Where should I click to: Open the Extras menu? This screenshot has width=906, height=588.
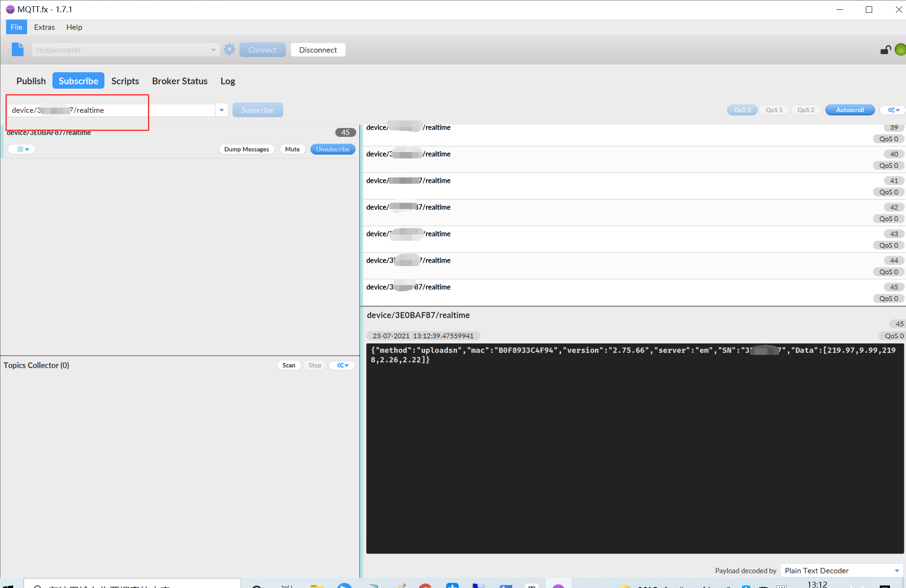tap(44, 27)
